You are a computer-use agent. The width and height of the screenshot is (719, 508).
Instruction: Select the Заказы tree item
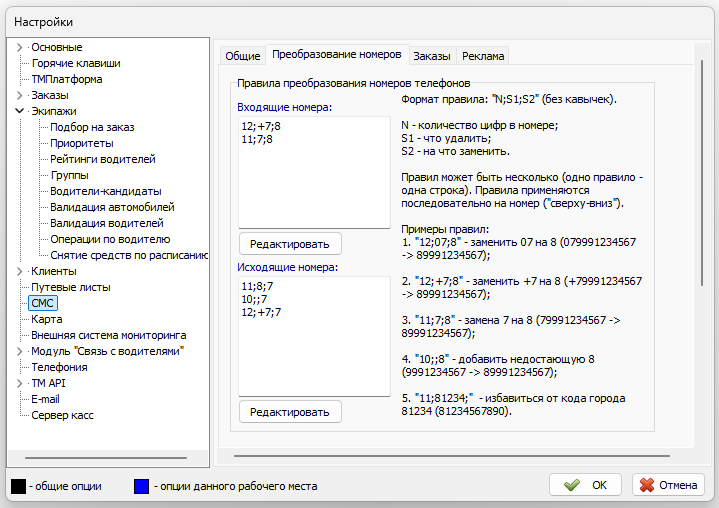point(50,95)
